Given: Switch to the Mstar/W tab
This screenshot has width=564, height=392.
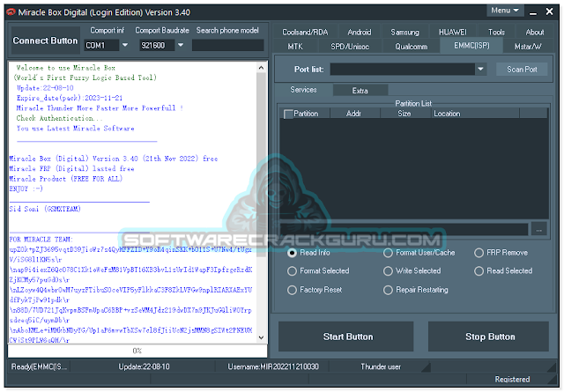Looking at the screenshot, I should tap(528, 47).
